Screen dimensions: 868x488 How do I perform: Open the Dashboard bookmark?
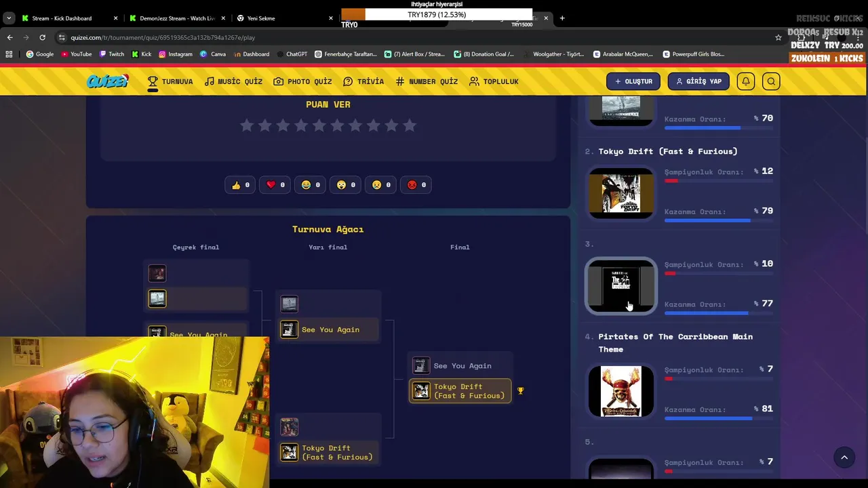[x=251, y=54]
